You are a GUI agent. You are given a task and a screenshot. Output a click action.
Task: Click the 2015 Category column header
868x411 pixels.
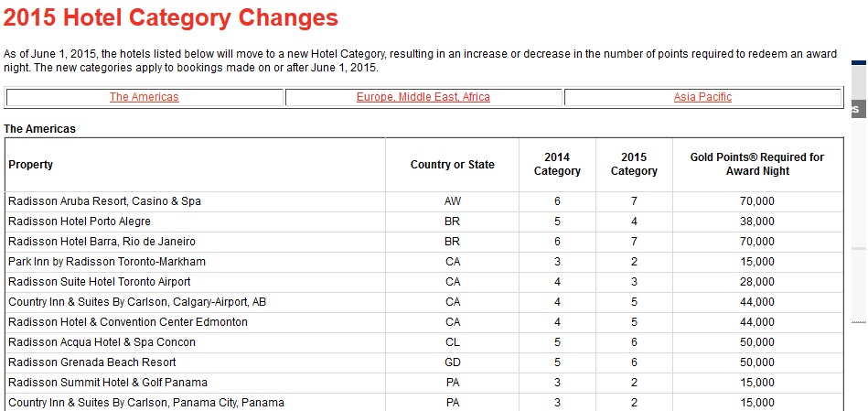pos(633,165)
